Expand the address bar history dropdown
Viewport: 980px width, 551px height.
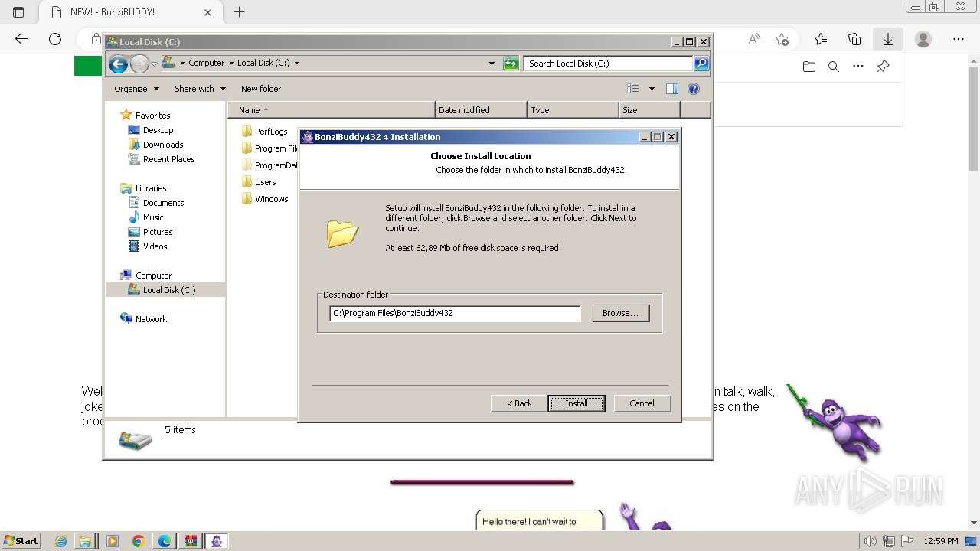click(x=492, y=64)
